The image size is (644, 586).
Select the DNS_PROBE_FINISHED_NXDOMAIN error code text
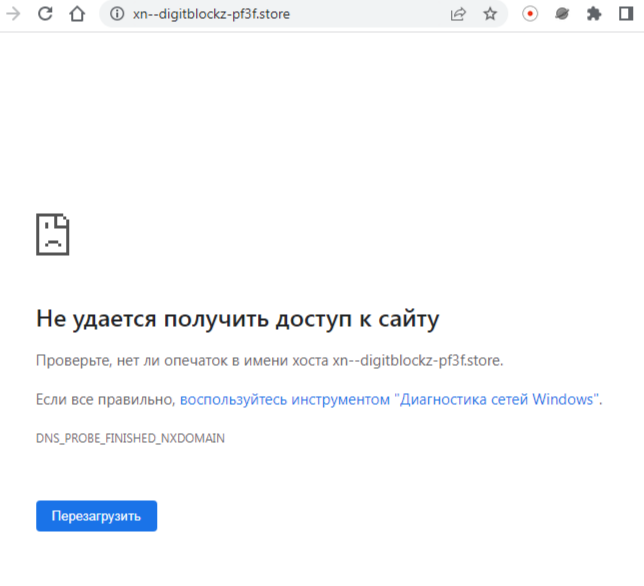pyautogui.click(x=130, y=438)
